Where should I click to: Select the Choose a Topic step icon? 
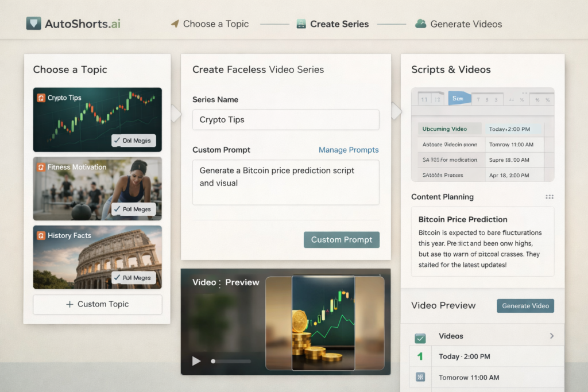point(174,24)
